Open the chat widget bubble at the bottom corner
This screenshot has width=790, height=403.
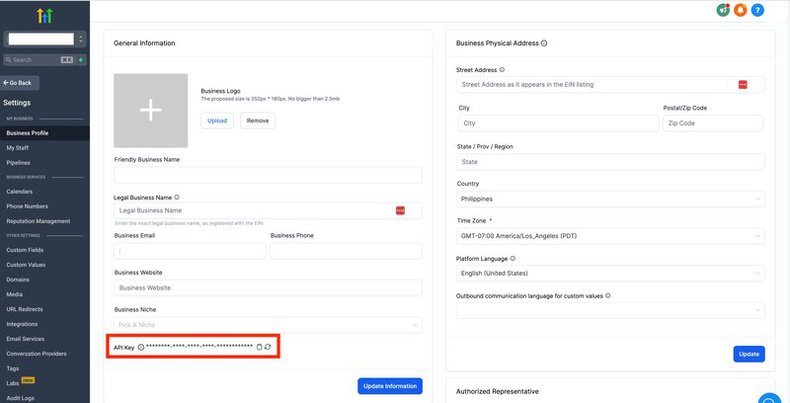[770, 399]
